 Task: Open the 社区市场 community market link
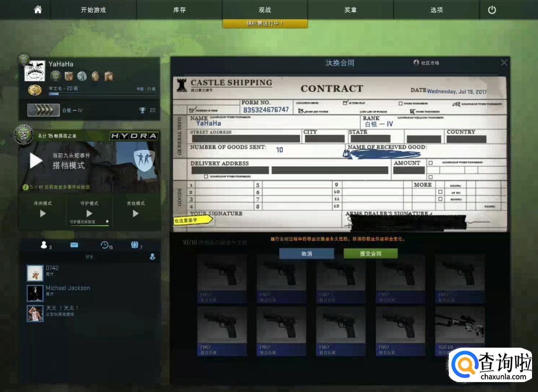[x=430, y=63]
